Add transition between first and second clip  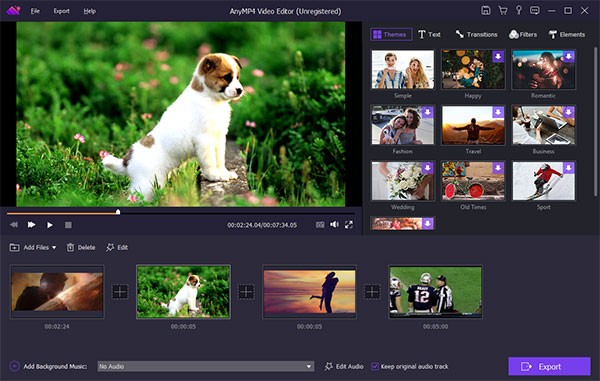click(120, 292)
